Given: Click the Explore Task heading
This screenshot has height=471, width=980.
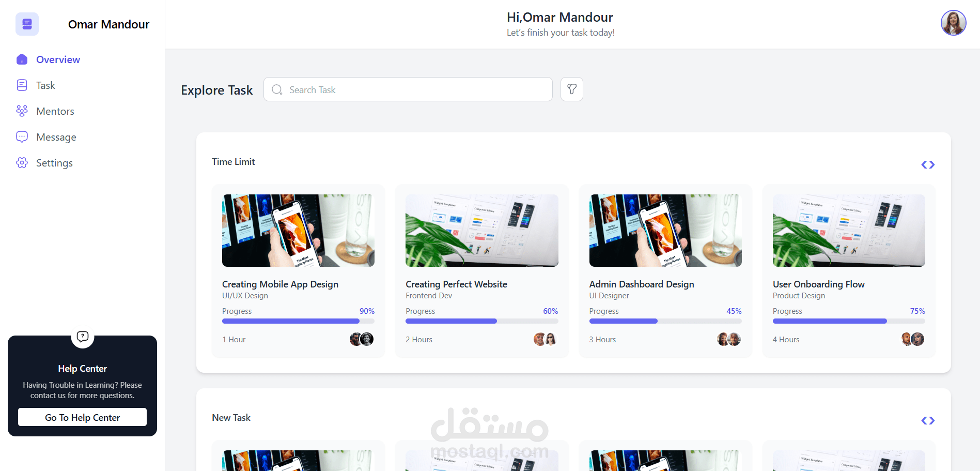Looking at the screenshot, I should (217, 90).
